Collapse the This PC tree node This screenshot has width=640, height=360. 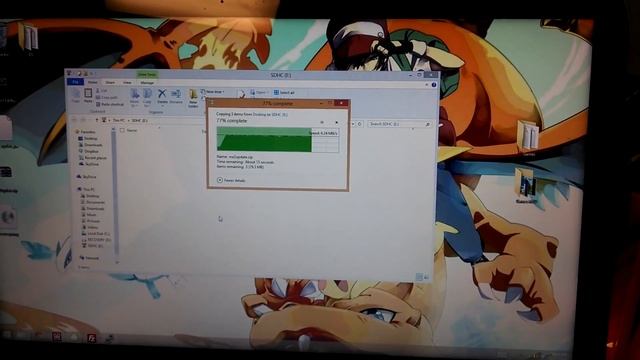[86, 189]
